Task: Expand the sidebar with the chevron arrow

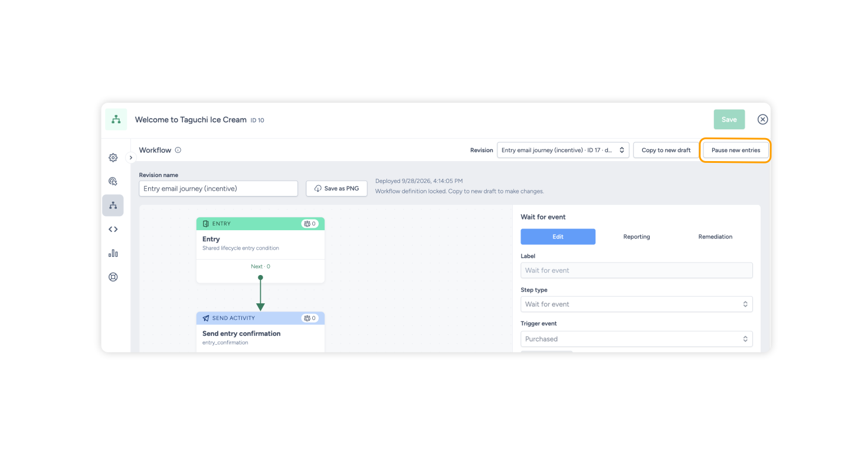Action: click(131, 158)
